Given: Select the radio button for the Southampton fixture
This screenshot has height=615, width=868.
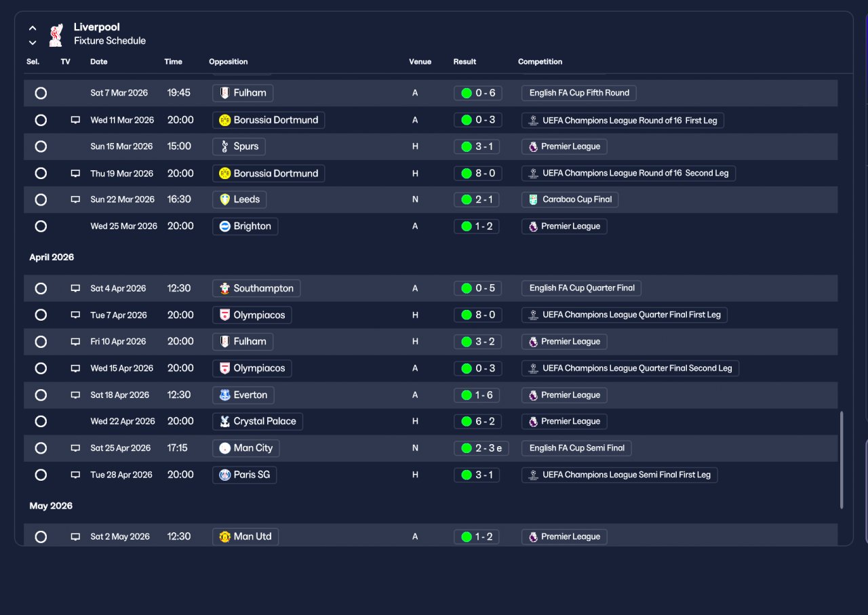Looking at the screenshot, I should coord(41,288).
